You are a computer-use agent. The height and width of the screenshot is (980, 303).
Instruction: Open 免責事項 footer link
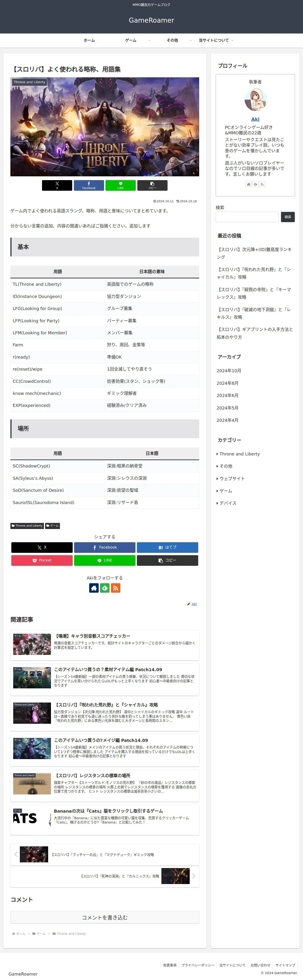(x=170, y=965)
